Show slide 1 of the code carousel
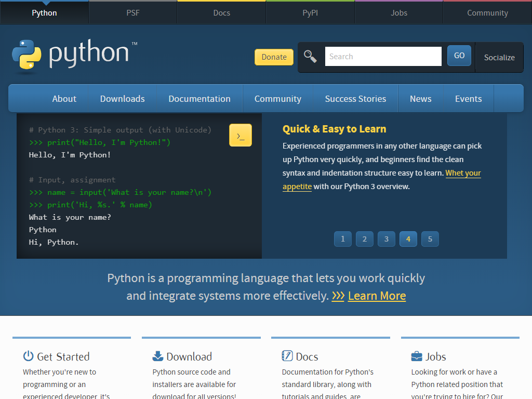The height and width of the screenshot is (399, 532). pyautogui.click(x=343, y=239)
